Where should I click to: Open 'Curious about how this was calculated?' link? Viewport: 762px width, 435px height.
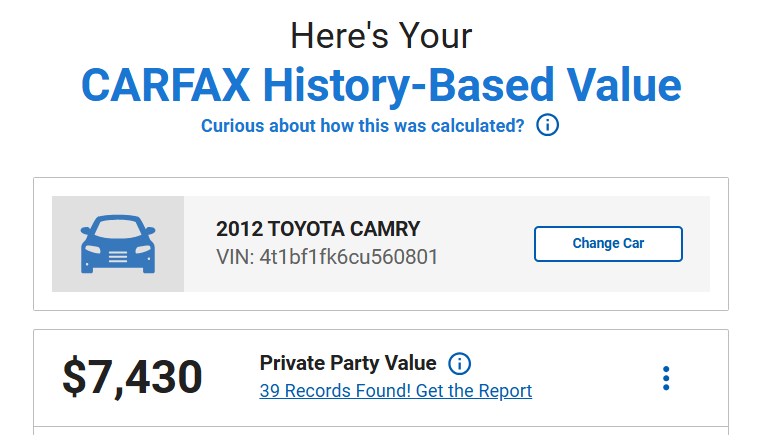tap(363, 126)
